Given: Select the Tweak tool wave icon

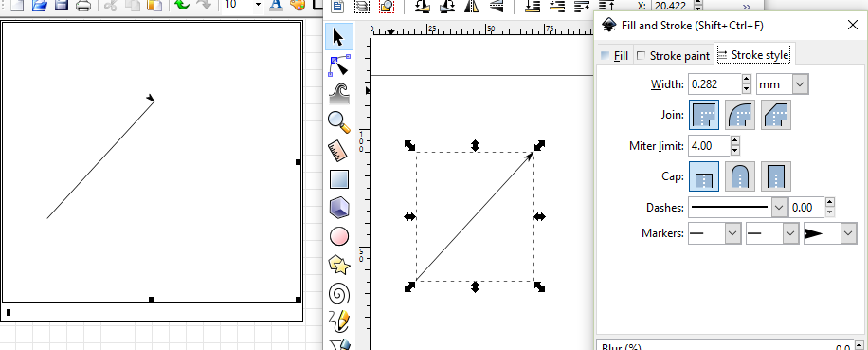Looking at the screenshot, I should coord(339,94).
